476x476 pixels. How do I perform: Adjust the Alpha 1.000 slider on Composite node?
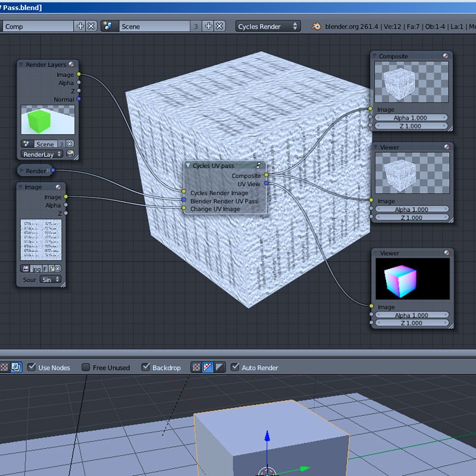pyautogui.click(x=411, y=118)
